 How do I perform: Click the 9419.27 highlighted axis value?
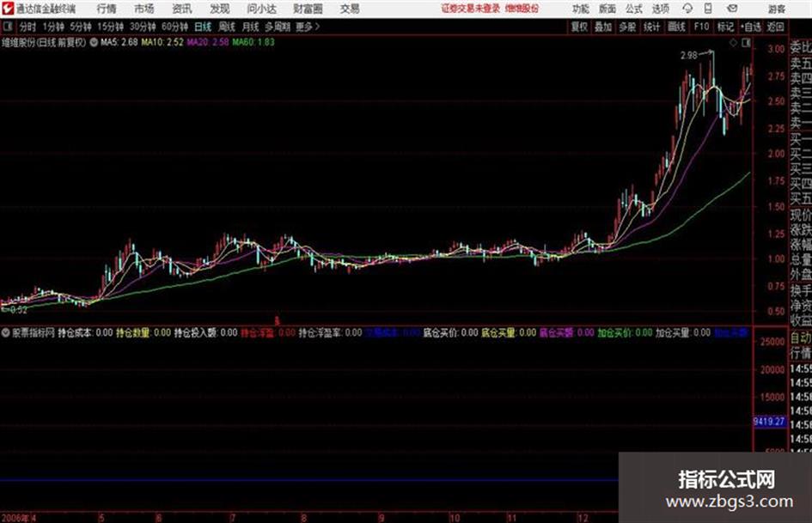pos(769,422)
